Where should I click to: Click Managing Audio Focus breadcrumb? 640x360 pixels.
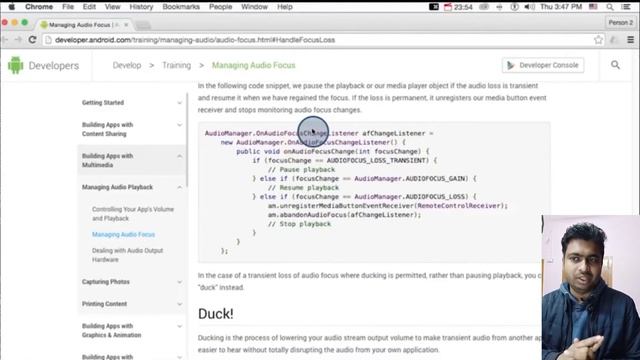tap(253, 65)
